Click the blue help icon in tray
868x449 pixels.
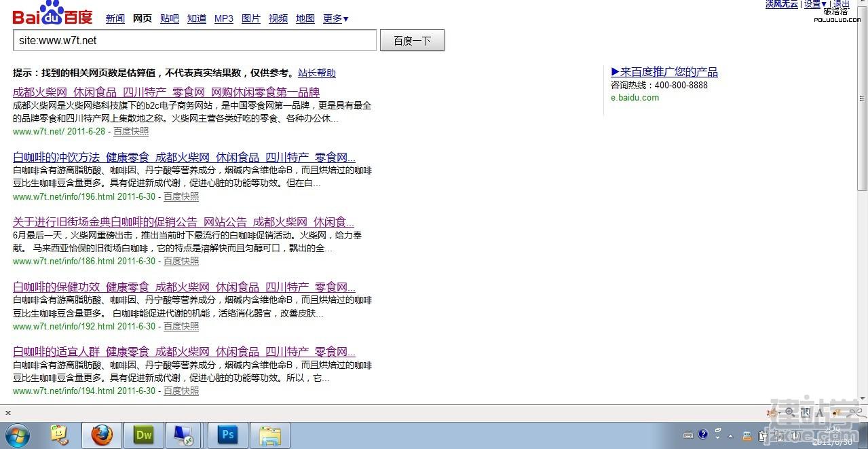point(703,435)
